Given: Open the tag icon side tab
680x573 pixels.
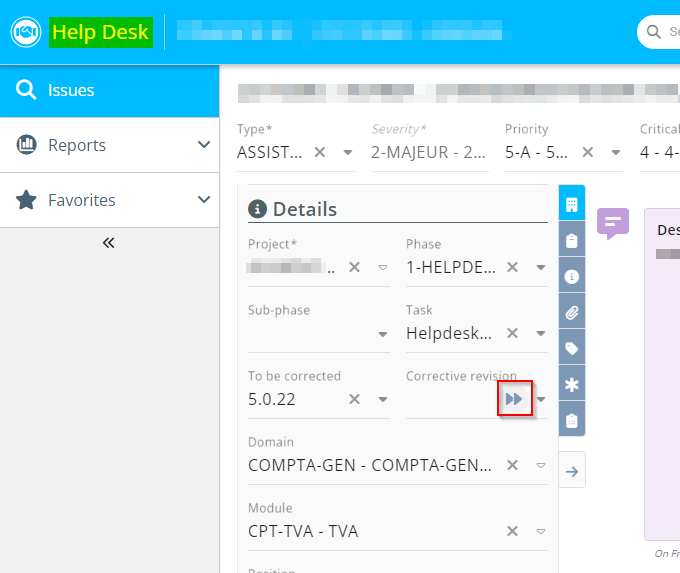Looking at the screenshot, I should coord(571,349).
